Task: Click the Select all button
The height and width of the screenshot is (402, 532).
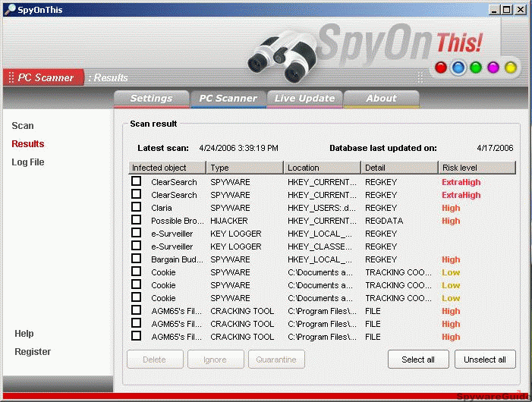Action: tap(418, 360)
